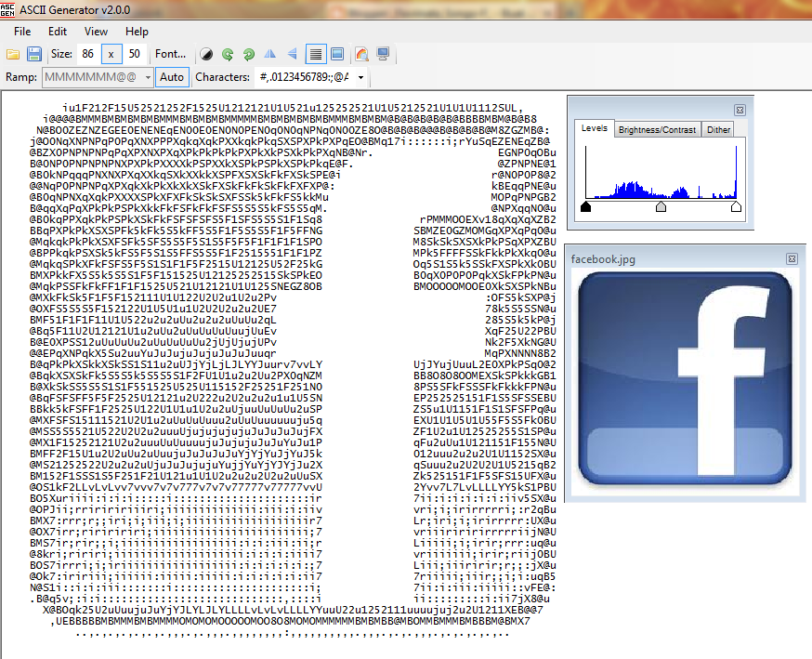Click the 'Size:' label

click(x=61, y=54)
